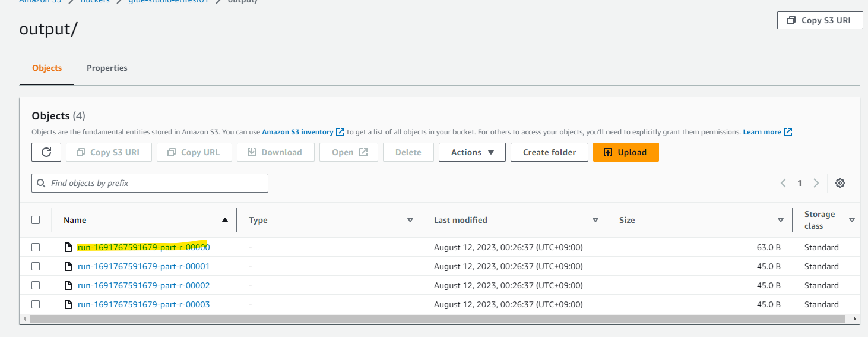Switch to the Properties tab

point(107,68)
